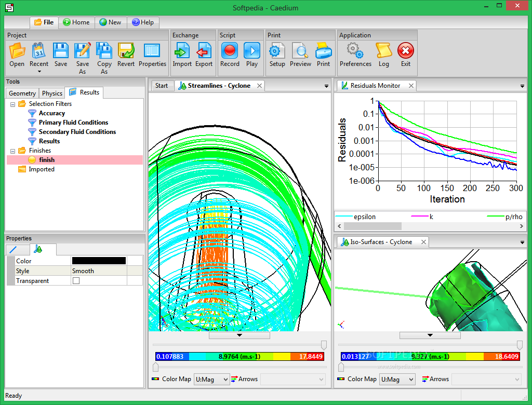This screenshot has height=405, width=532.
Task: Open the print Preview icon
Action: coord(300,51)
